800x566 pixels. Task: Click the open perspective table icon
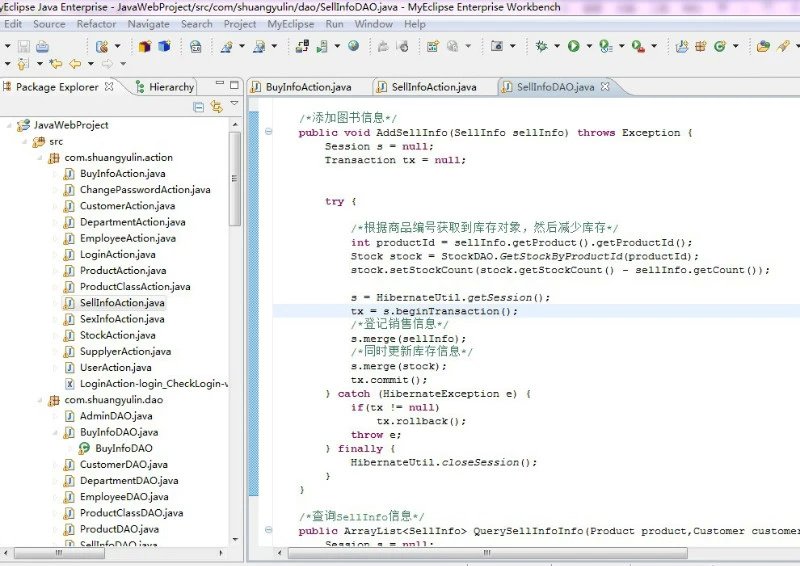(433, 46)
